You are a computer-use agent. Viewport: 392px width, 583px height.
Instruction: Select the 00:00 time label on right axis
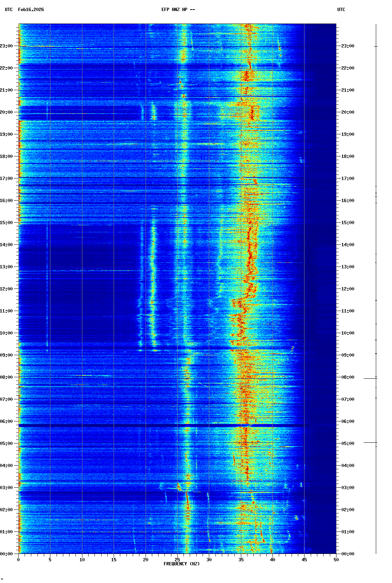click(348, 554)
